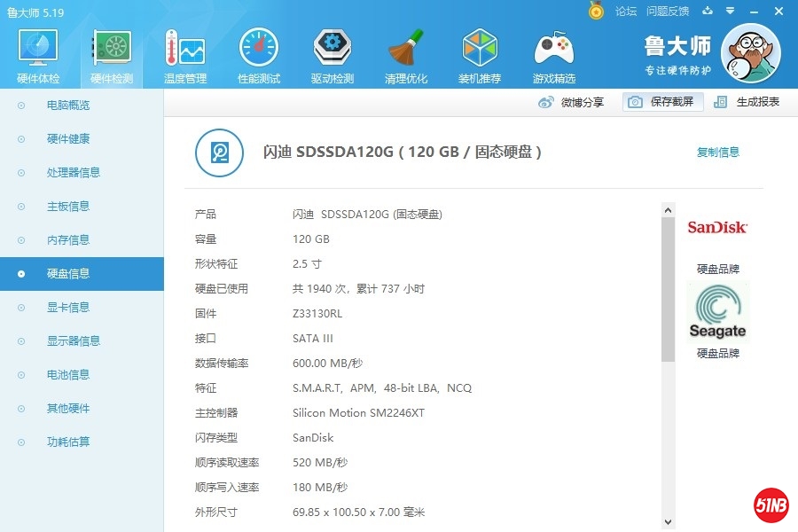Select 处理器信息 in sidebar
The image size is (798, 532).
tap(82, 173)
